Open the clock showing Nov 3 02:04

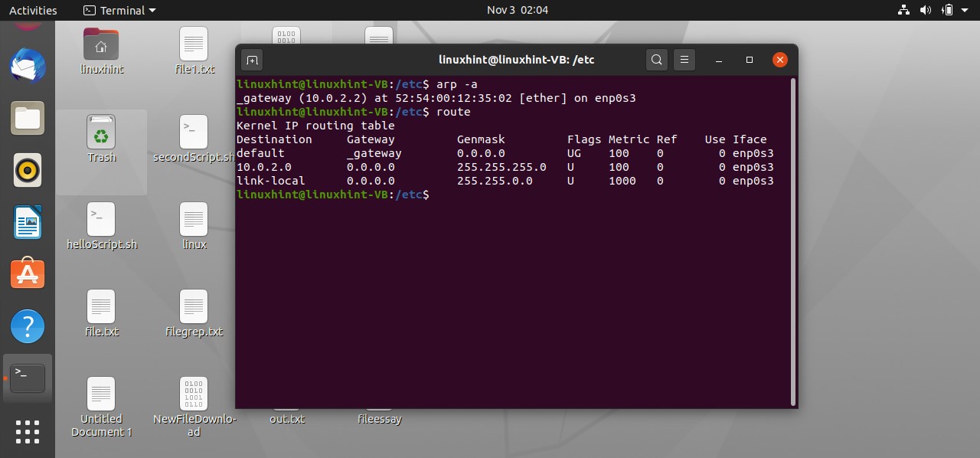(x=518, y=11)
